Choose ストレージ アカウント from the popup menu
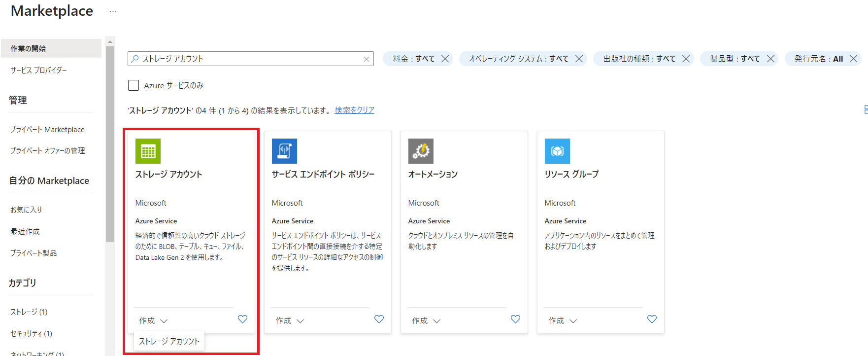868x356 pixels. tap(169, 341)
